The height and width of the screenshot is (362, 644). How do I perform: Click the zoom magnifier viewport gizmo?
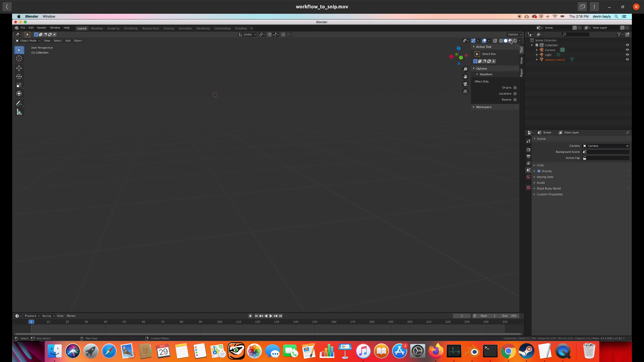(x=465, y=69)
